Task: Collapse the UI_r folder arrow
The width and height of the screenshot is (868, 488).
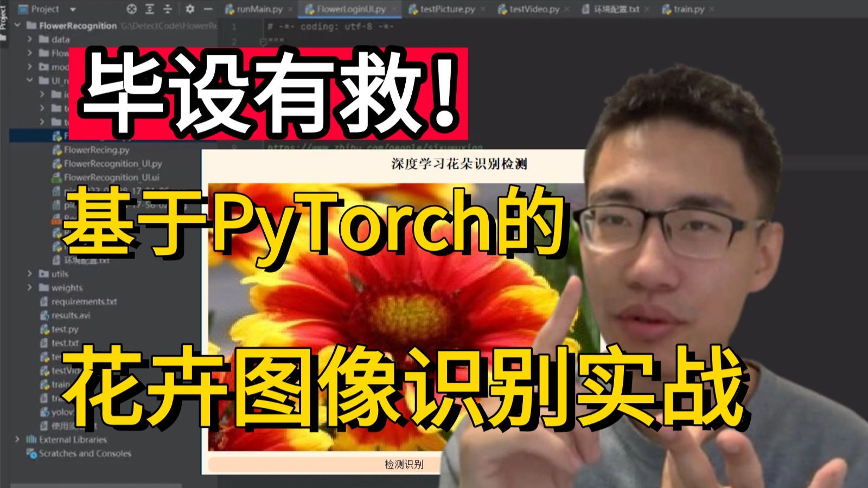Action: point(30,80)
